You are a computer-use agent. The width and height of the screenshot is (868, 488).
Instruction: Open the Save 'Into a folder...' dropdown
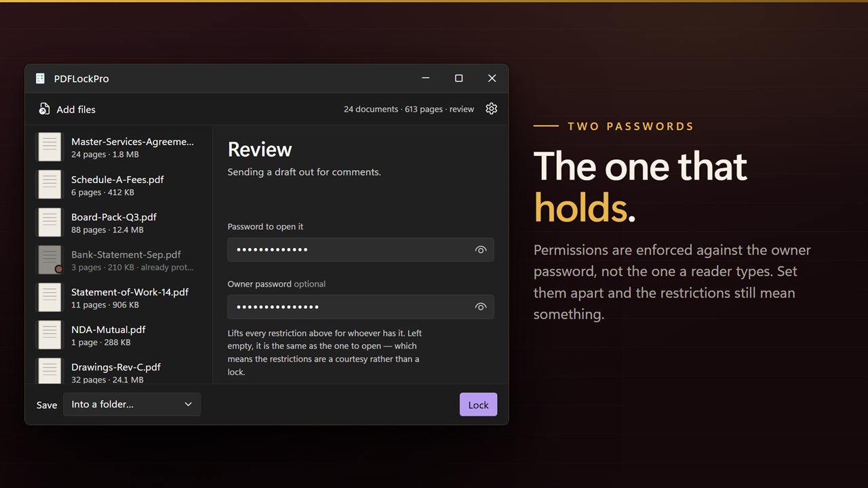pyautogui.click(x=132, y=405)
